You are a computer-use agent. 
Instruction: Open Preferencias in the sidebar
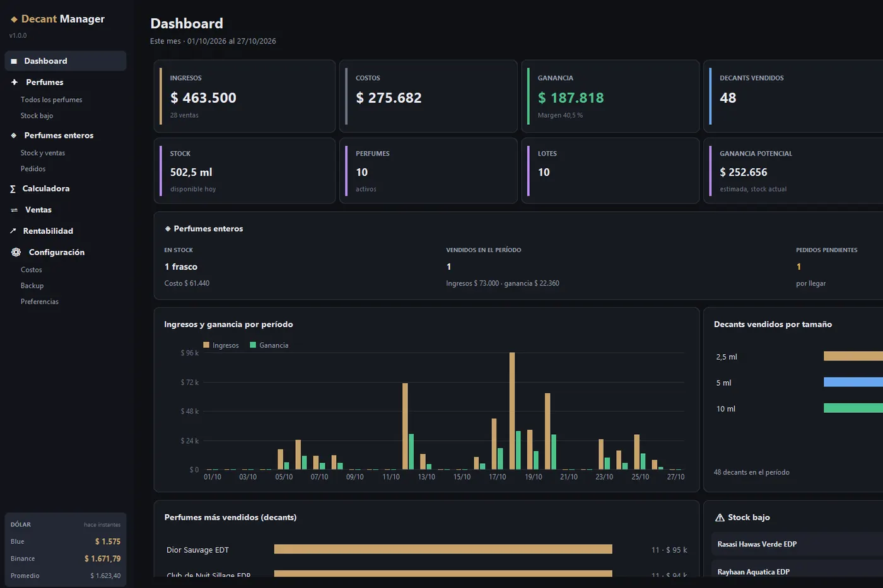click(x=39, y=302)
